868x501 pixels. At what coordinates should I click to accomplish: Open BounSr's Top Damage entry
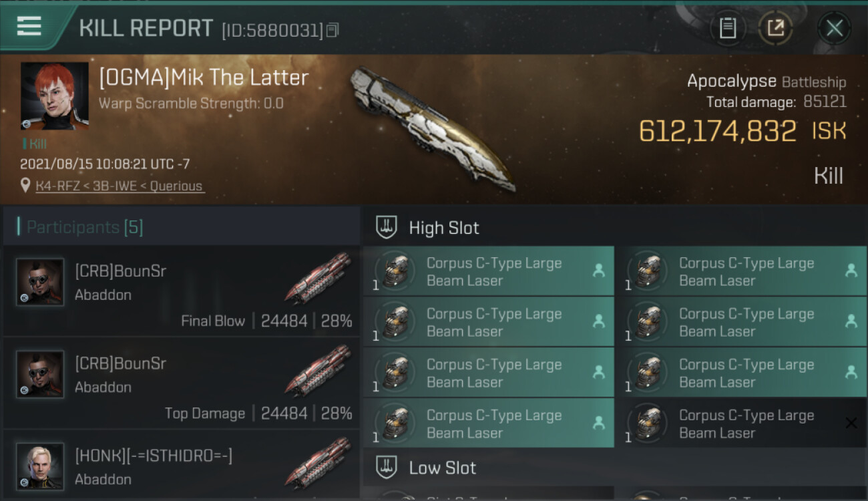pos(182,383)
